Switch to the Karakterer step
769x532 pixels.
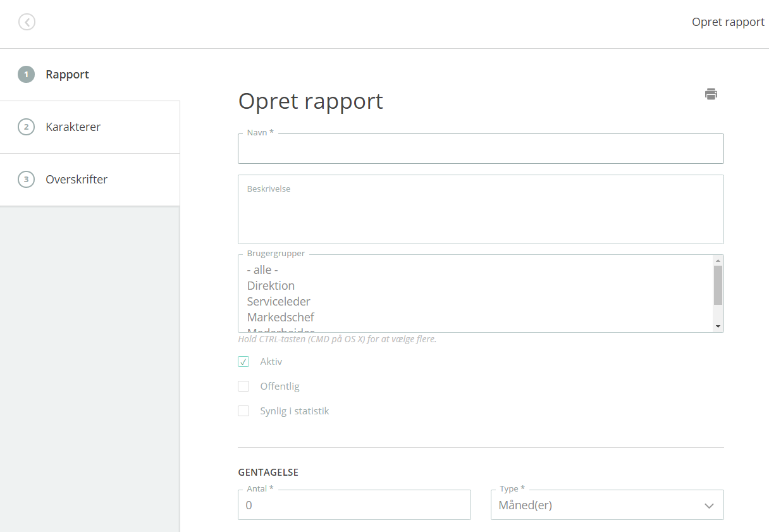[90, 127]
